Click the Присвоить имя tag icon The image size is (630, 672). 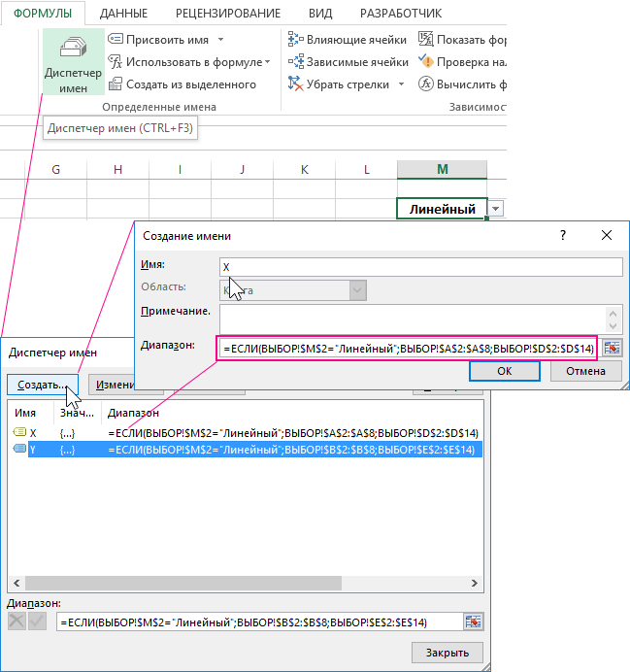tap(115, 39)
